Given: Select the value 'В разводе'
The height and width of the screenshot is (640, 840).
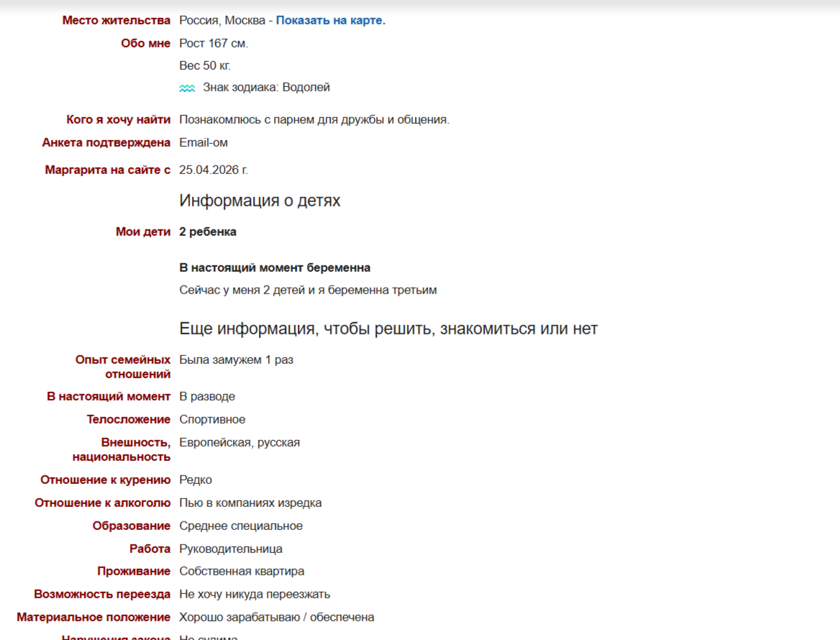Looking at the screenshot, I should tap(207, 396).
